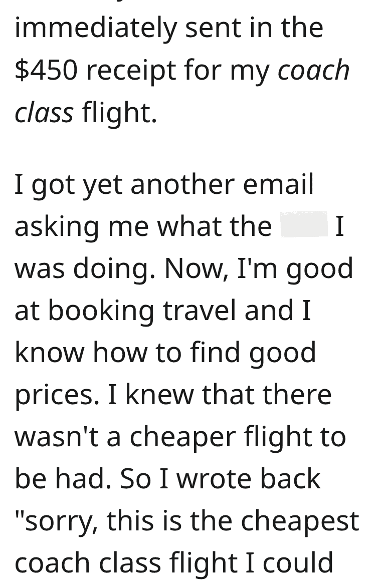The height and width of the screenshot is (588, 384).
Task: Click the phrase "I got yet another email"
Action: click(x=164, y=185)
